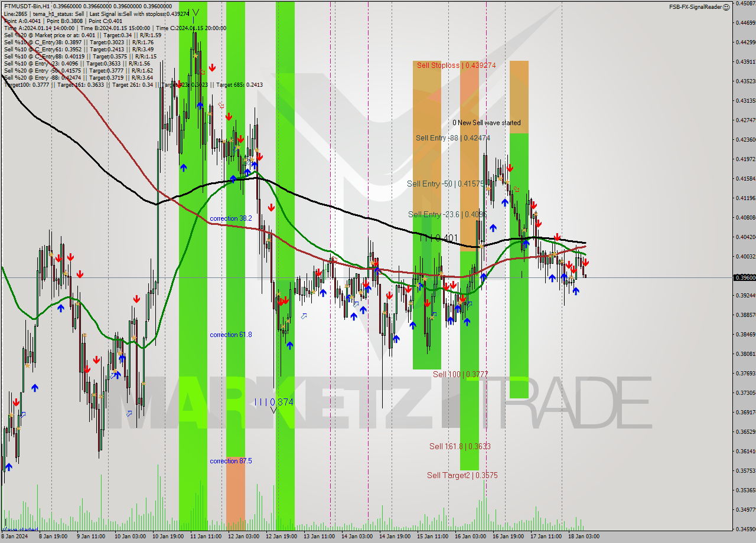The height and width of the screenshot is (543, 756).
Task: Click the V wave marker above 11 Jan candles
Action: pos(195,12)
